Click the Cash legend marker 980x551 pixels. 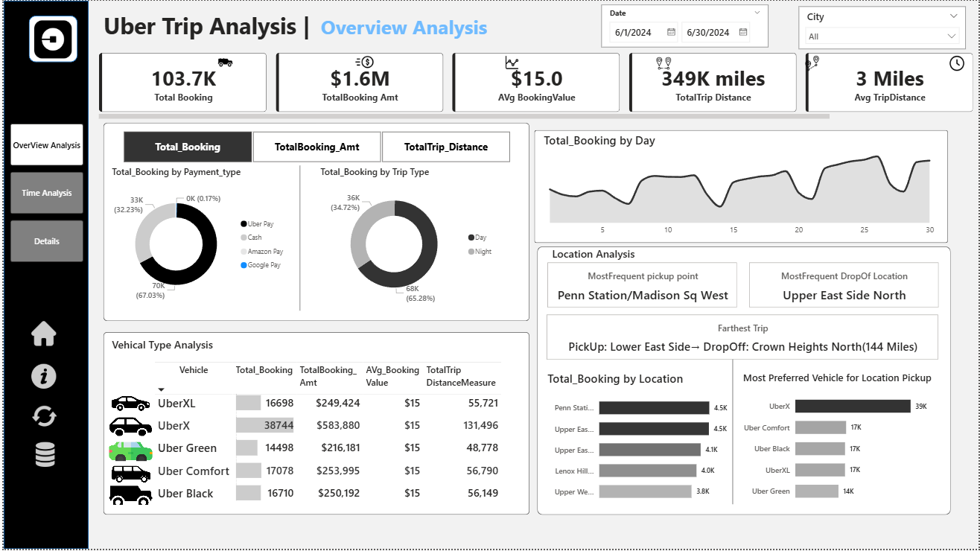244,238
